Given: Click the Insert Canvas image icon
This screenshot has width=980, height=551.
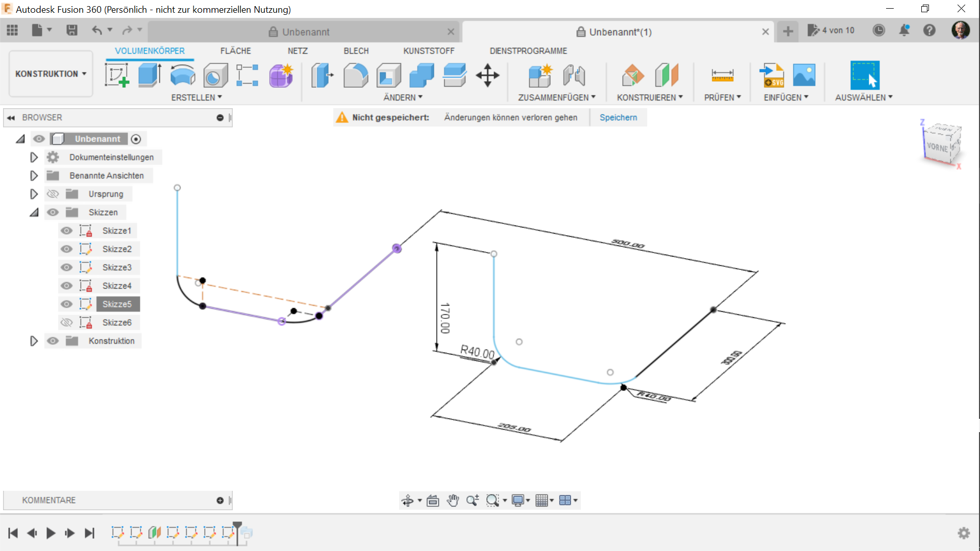Looking at the screenshot, I should pyautogui.click(x=804, y=76).
